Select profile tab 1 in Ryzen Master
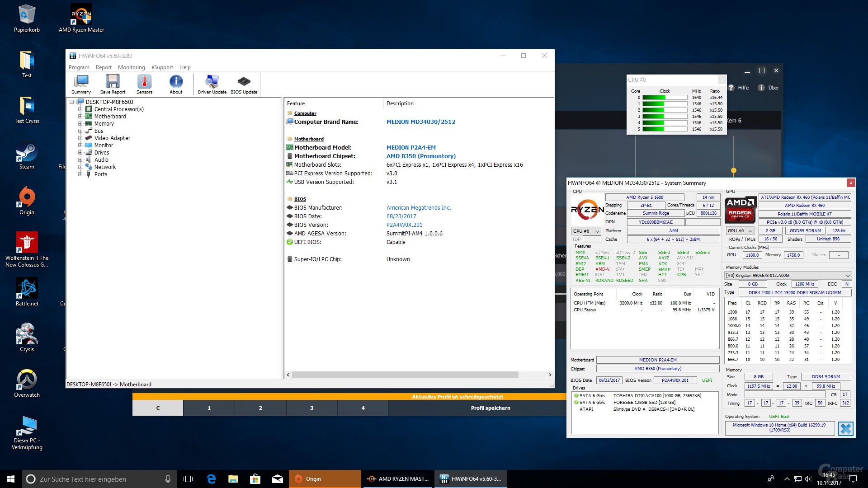This screenshot has height=488, width=868. click(x=209, y=408)
